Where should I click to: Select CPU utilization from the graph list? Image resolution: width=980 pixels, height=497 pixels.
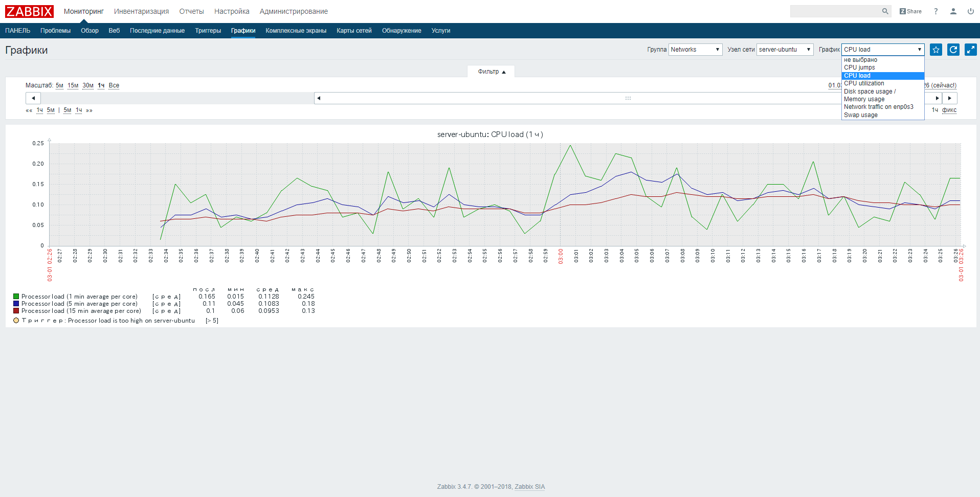tap(864, 83)
